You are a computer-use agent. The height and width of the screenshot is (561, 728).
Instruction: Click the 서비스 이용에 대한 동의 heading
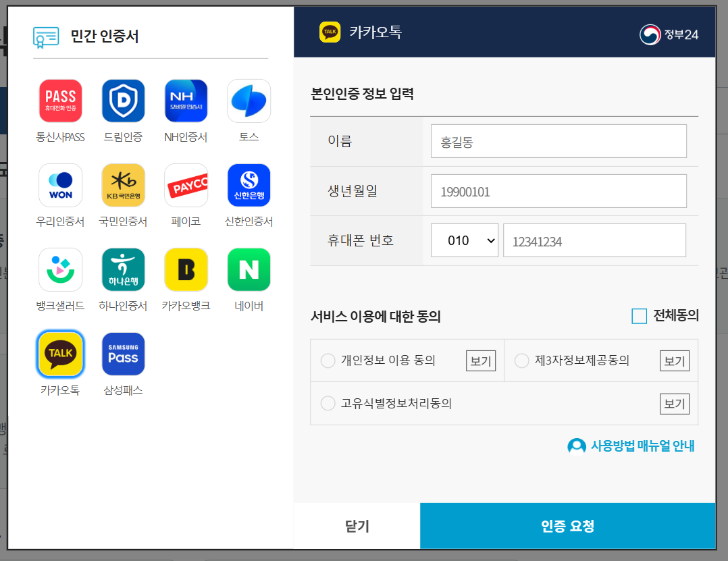[375, 317]
